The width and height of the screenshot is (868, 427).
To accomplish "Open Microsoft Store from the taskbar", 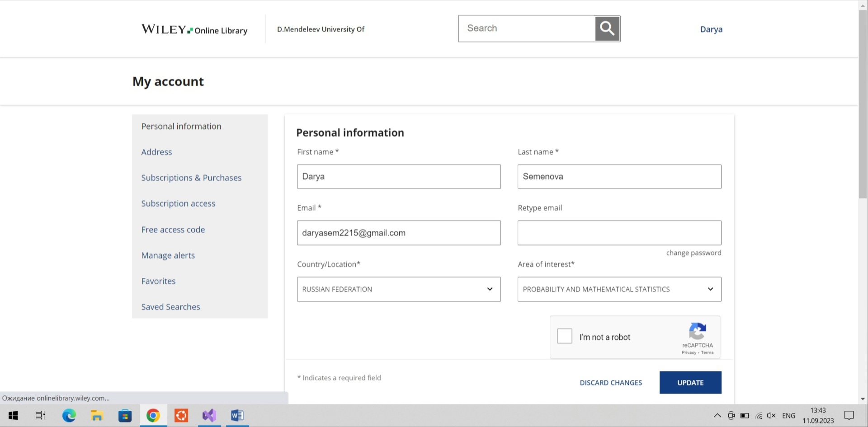I will (125, 415).
